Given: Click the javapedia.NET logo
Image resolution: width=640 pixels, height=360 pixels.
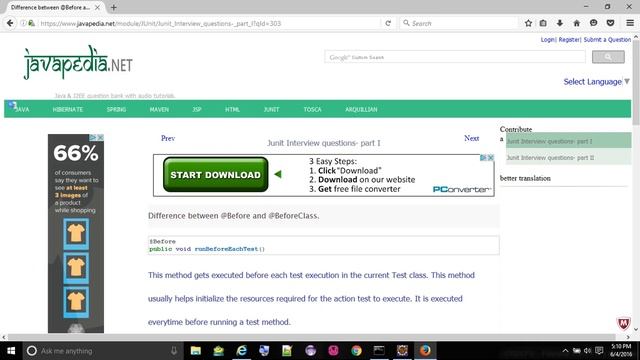Looking at the screenshot, I should click(x=78, y=63).
